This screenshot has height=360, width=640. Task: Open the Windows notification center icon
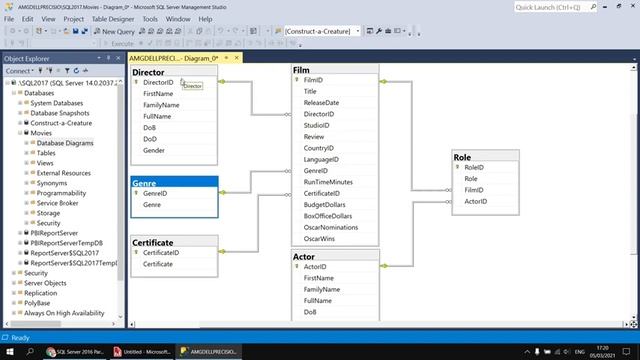[627, 351]
